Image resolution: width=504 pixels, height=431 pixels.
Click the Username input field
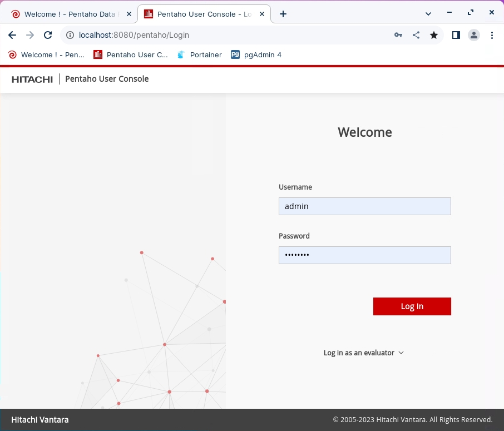tap(365, 206)
